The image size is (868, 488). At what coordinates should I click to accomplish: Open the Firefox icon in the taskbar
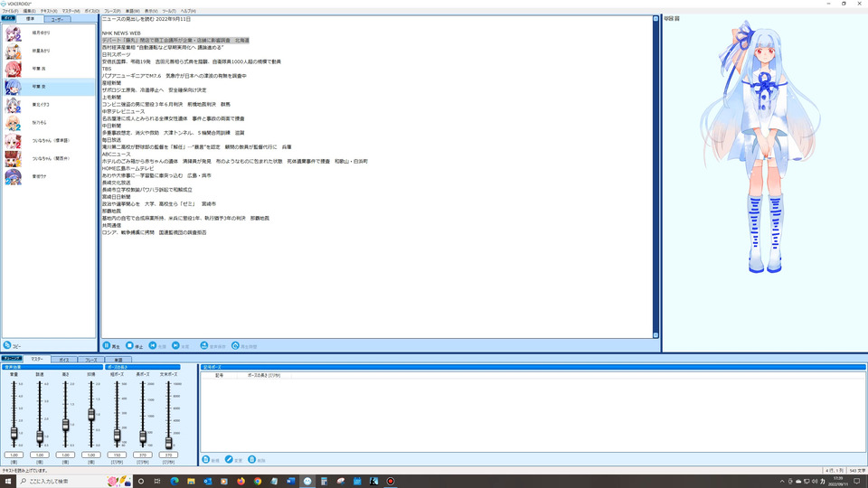[x=241, y=482]
